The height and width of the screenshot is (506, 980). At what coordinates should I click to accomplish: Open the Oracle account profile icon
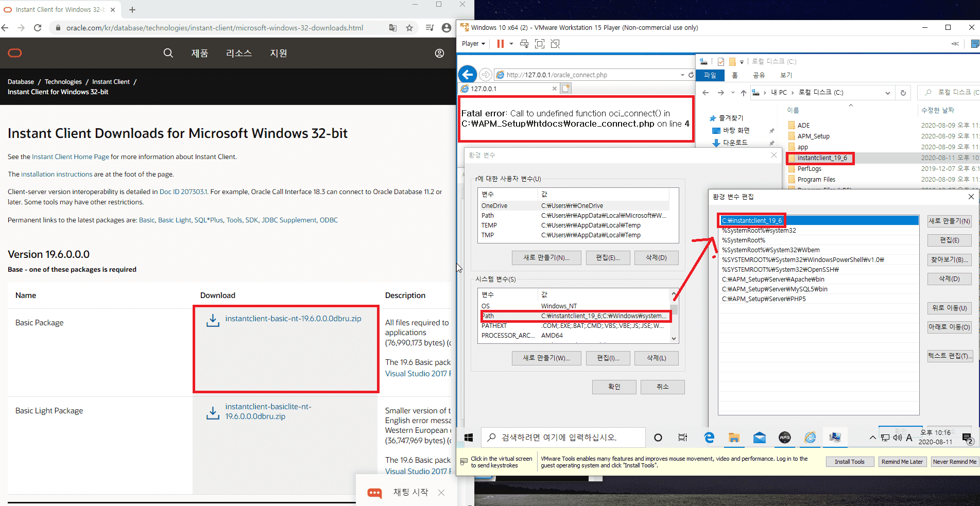pyautogui.click(x=439, y=53)
